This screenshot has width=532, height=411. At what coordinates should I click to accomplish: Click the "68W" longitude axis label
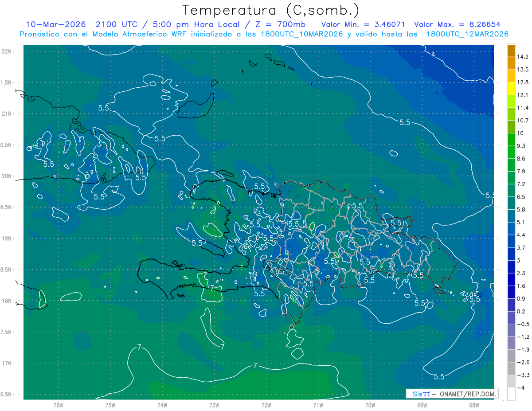[474, 405]
